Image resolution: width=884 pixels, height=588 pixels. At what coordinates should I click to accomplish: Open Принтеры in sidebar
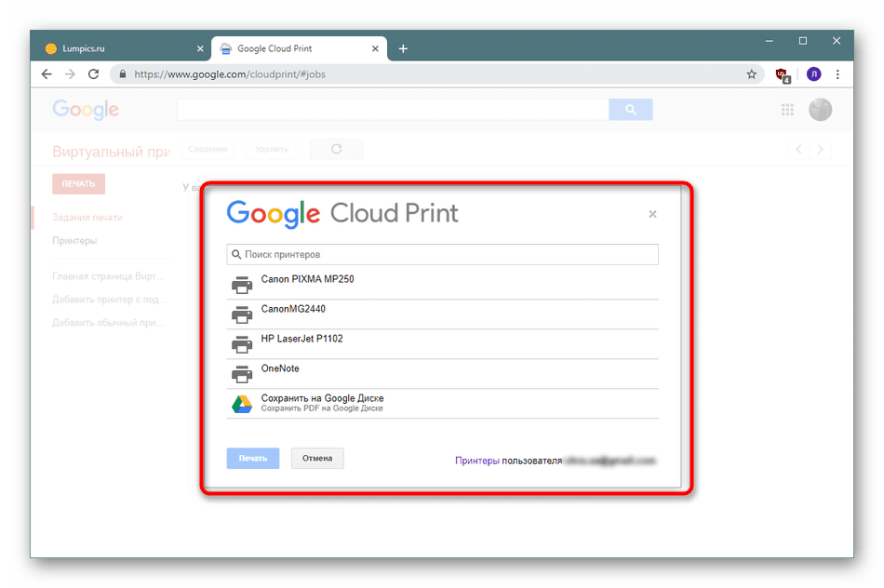(x=74, y=240)
